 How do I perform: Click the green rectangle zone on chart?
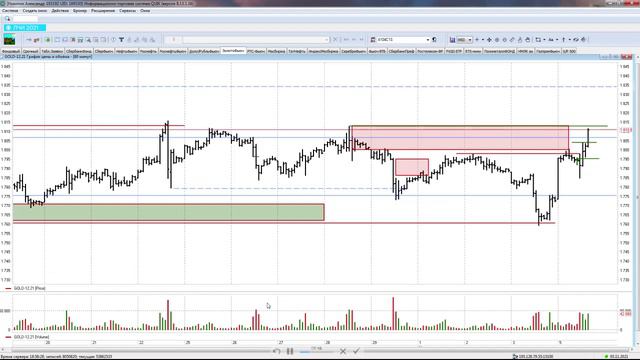(x=169, y=212)
